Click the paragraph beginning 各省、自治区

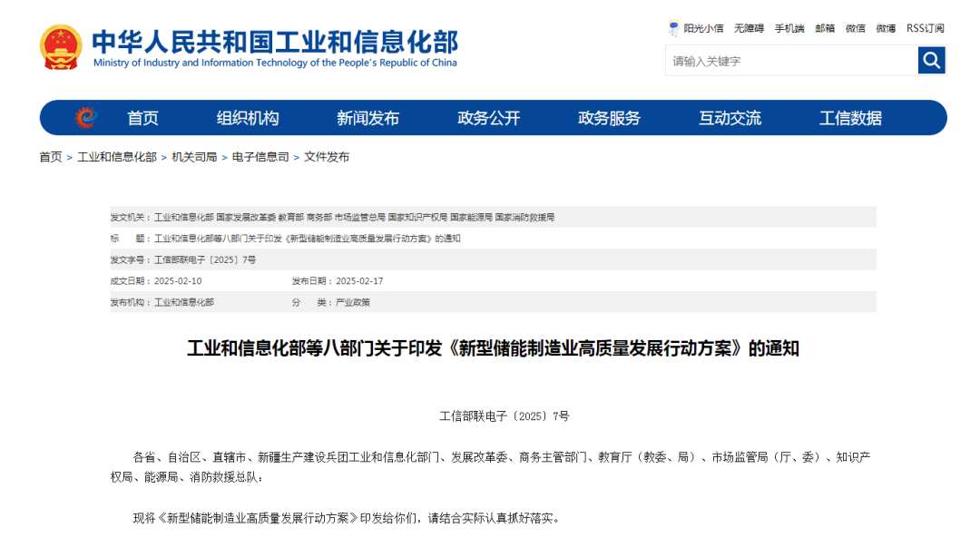pyautogui.click(x=493, y=467)
